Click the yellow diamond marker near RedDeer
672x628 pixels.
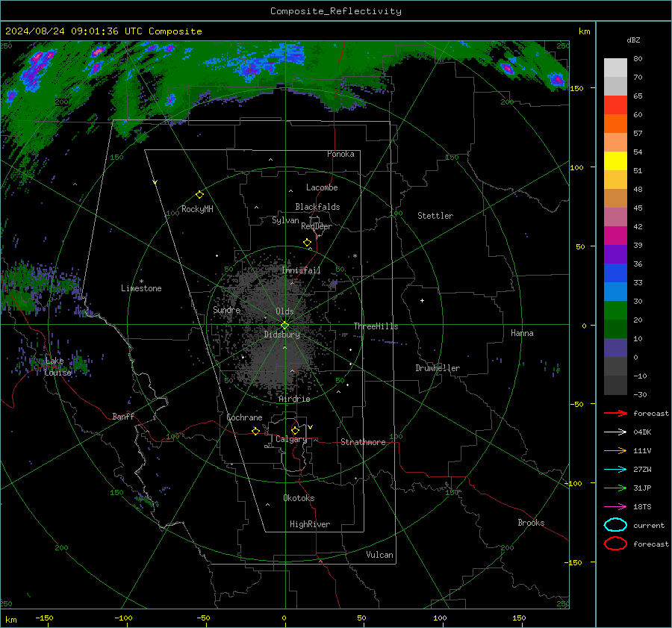(307, 243)
